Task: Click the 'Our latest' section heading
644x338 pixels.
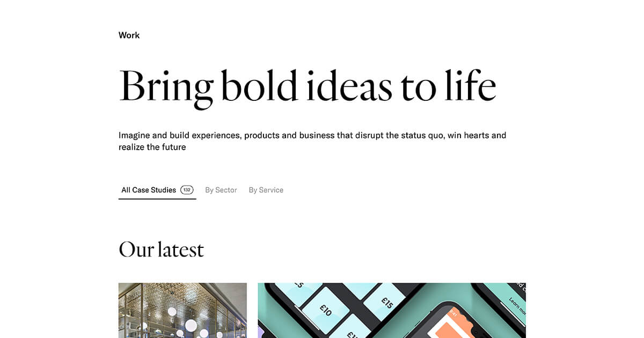Action: (x=161, y=249)
